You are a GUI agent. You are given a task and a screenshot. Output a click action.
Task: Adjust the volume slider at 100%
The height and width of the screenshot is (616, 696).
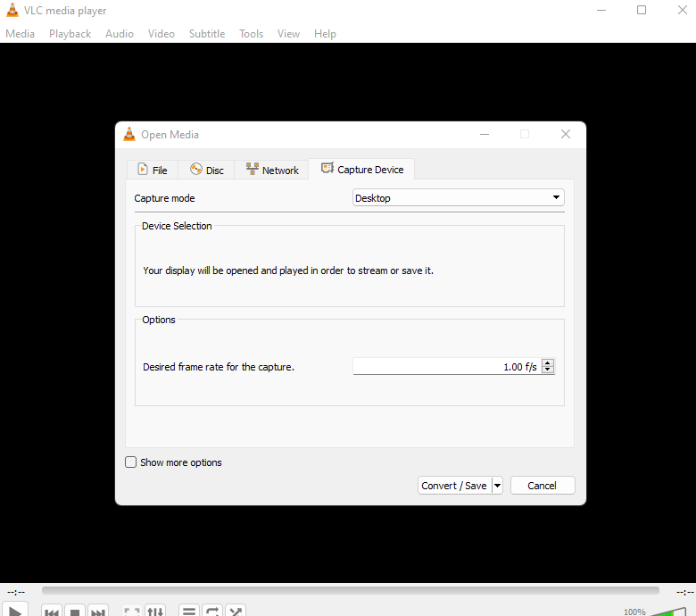pyautogui.click(x=669, y=612)
